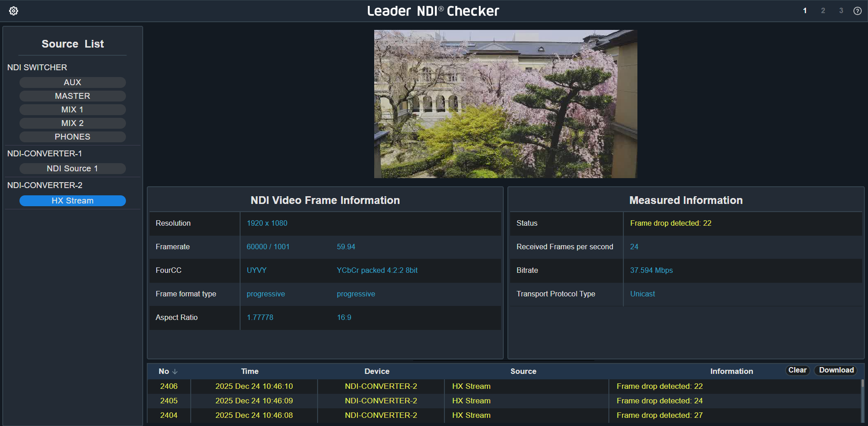Open the settings gear icon
The image size is (868, 426).
[14, 11]
